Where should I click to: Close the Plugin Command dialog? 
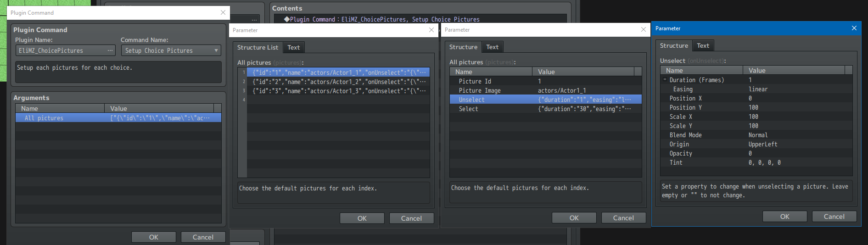point(223,13)
